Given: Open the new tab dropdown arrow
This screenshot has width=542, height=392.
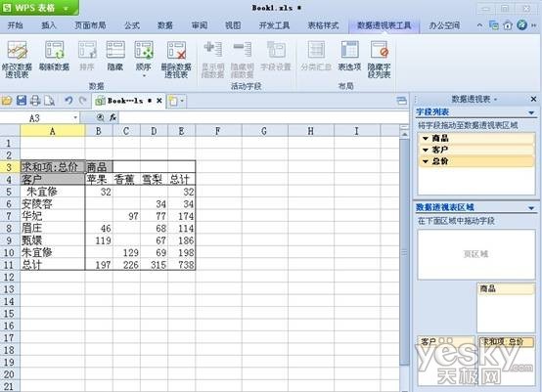Looking at the screenshot, I should tap(182, 102).
